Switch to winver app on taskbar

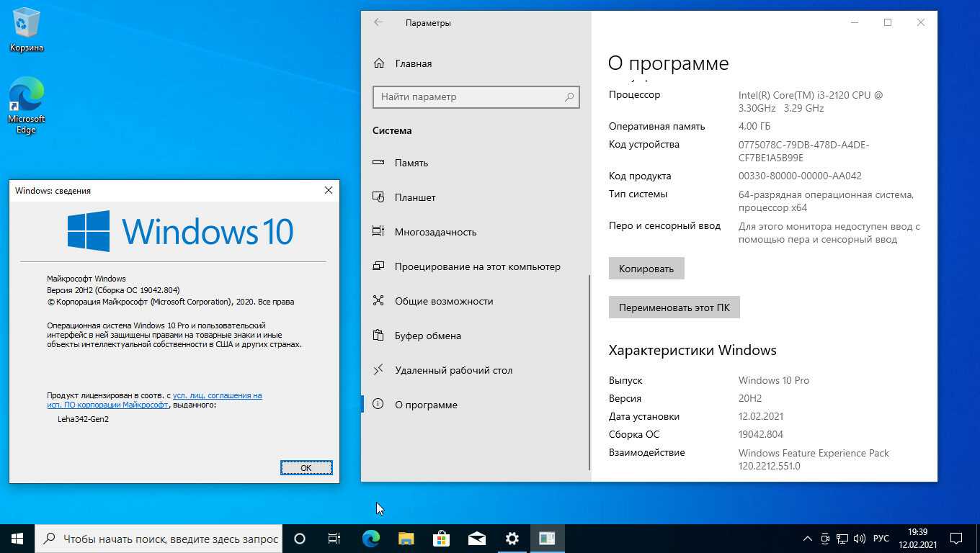(x=547, y=538)
